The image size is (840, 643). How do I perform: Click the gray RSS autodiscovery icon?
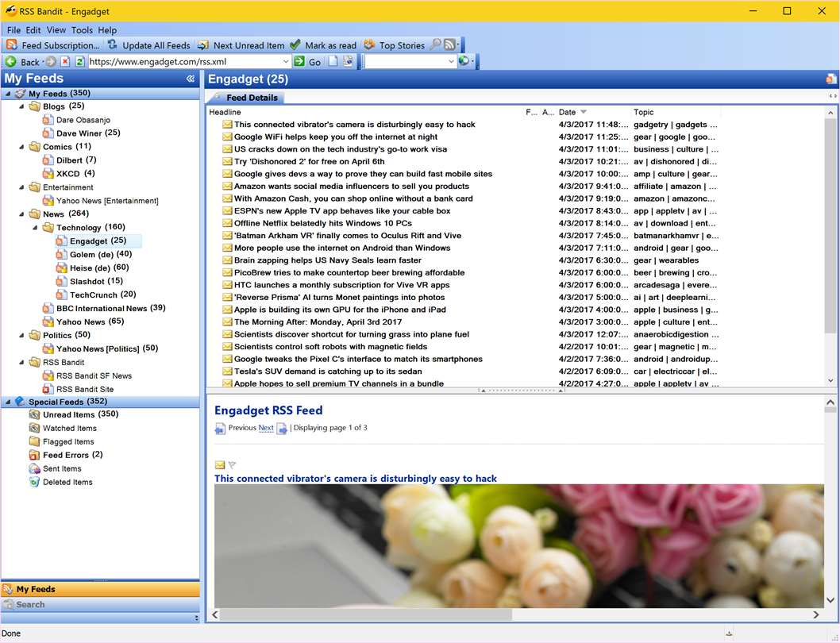pyautogui.click(x=450, y=45)
